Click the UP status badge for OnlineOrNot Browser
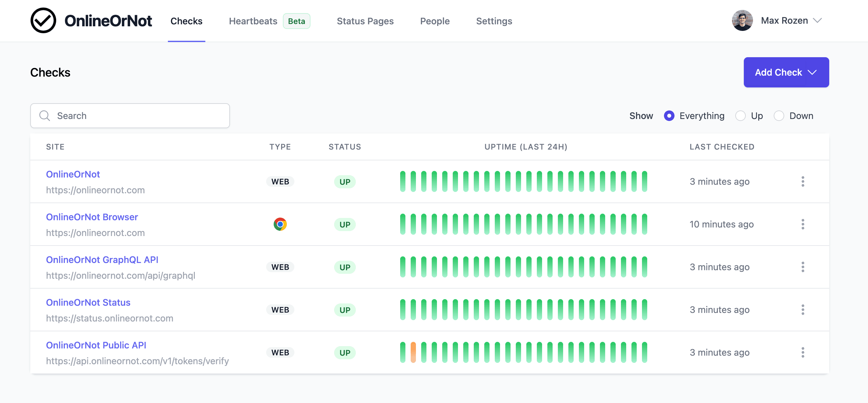Viewport: 868px width, 403px height. click(x=345, y=224)
